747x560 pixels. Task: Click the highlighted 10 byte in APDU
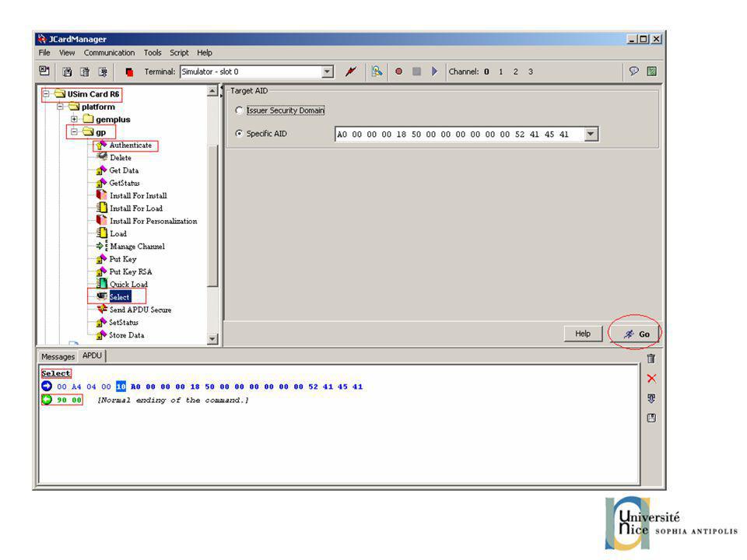(121, 387)
